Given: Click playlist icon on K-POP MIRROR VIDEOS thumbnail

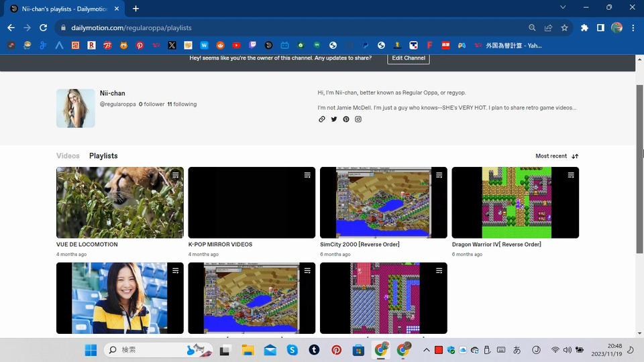Looking at the screenshot, I should 307,175.
